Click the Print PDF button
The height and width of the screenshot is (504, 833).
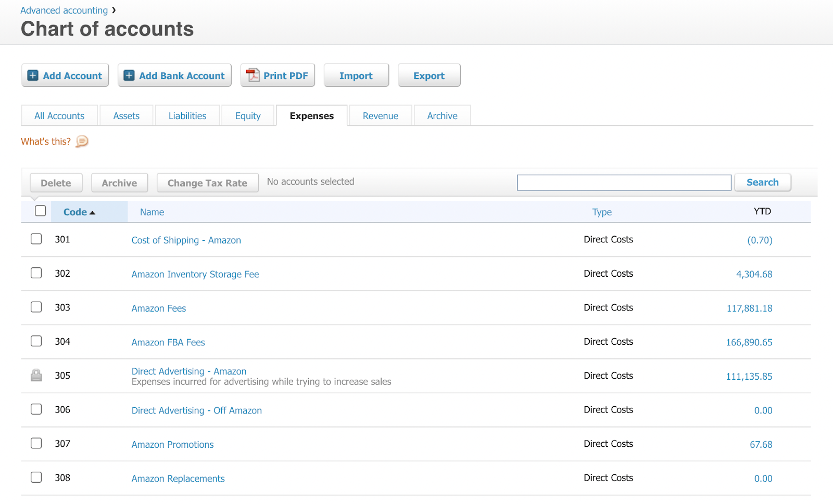pyautogui.click(x=277, y=75)
